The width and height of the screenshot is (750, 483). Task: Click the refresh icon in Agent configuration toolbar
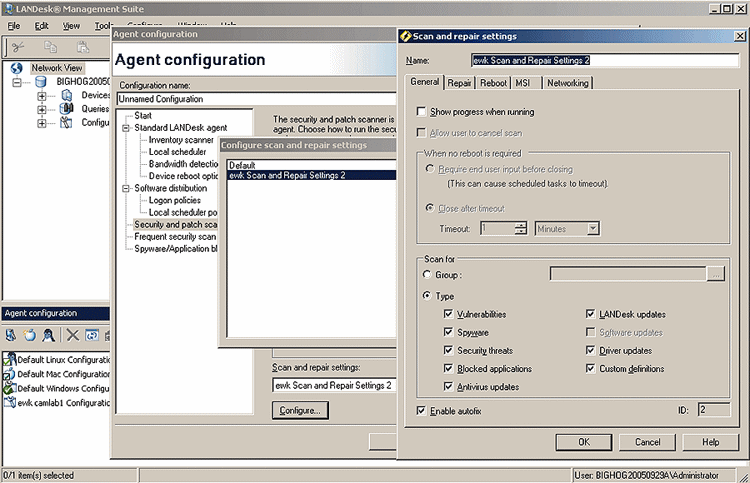[x=91, y=335]
